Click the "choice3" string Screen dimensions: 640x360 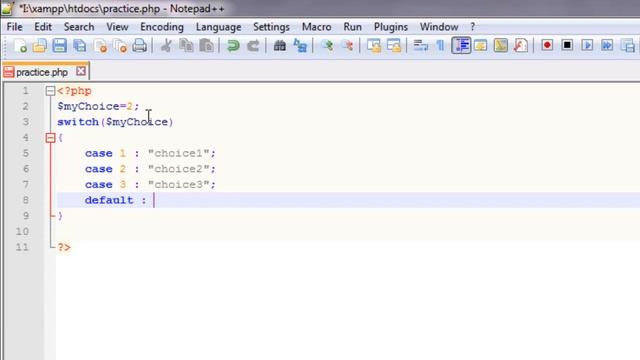pos(179,184)
